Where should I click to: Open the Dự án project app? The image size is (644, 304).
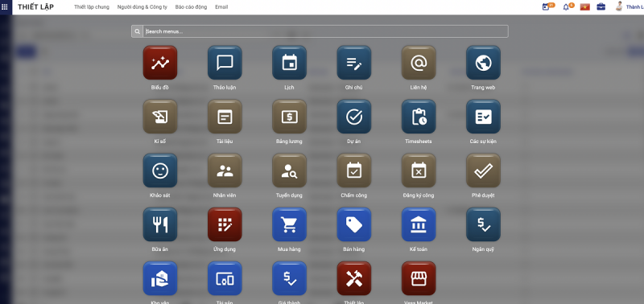pos(354,117)
